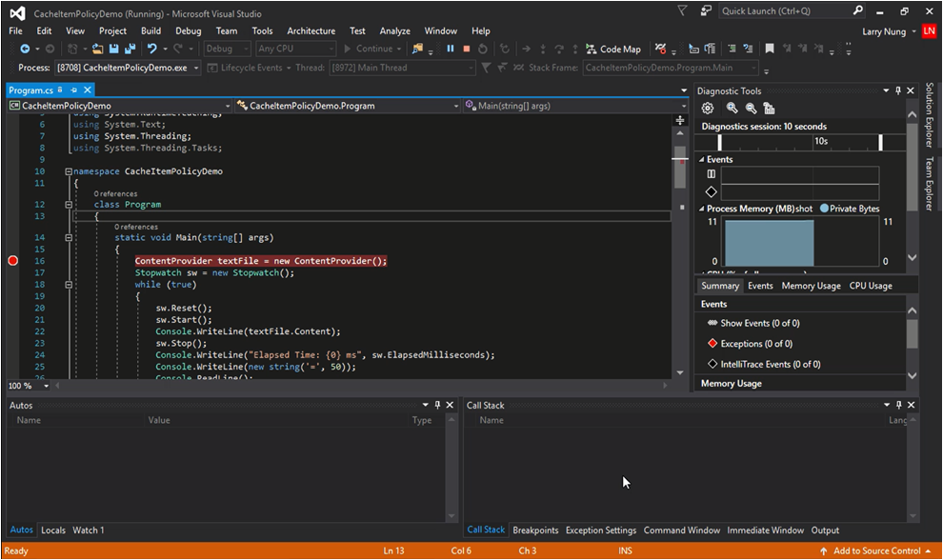Pin the Call Stack window
This screenshot has height=560, width=943.
(898, 405)
